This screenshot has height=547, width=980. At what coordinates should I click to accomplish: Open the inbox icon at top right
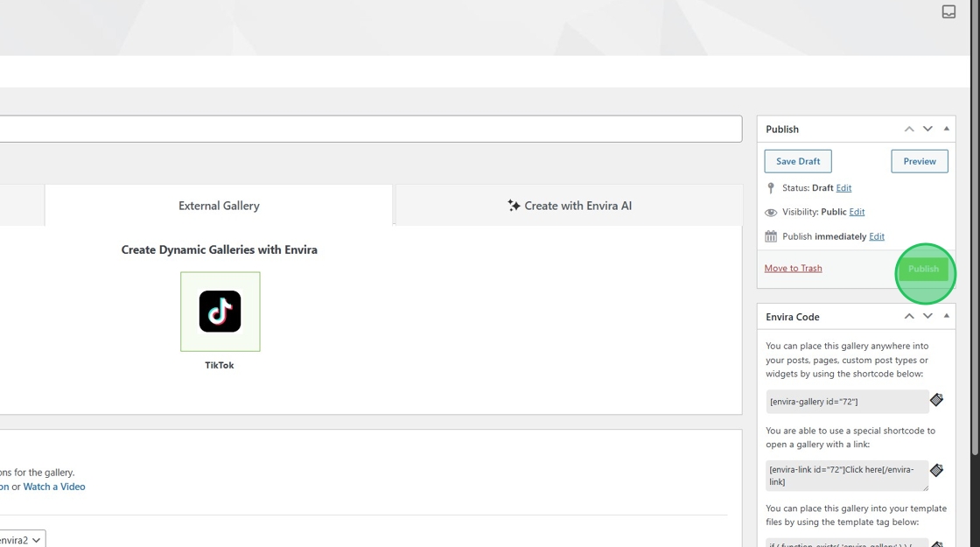point(948,11)
